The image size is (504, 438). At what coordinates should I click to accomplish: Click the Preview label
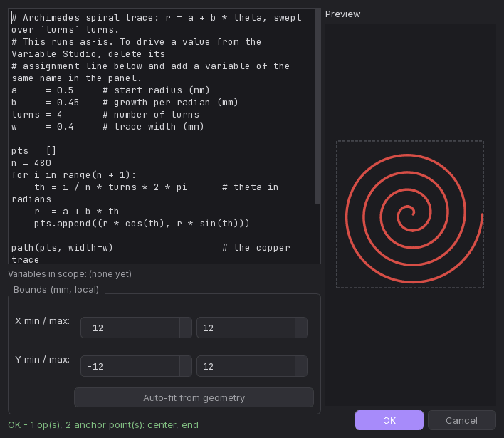pos(342,14)
